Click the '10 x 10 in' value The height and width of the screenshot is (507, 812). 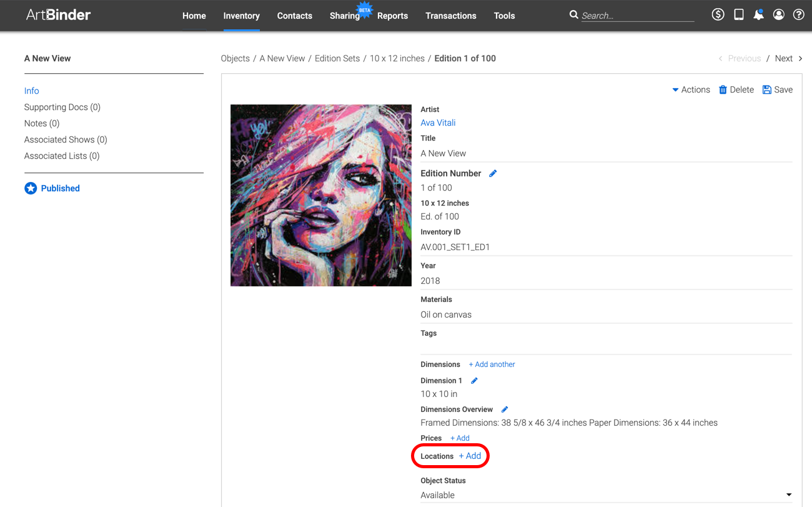pyautogui.click(x=439, y=394)
